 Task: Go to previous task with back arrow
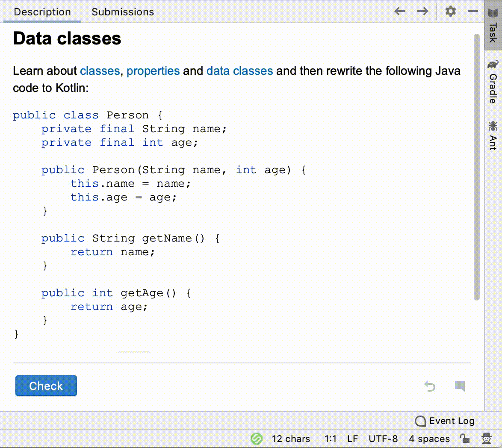point(399,12)
